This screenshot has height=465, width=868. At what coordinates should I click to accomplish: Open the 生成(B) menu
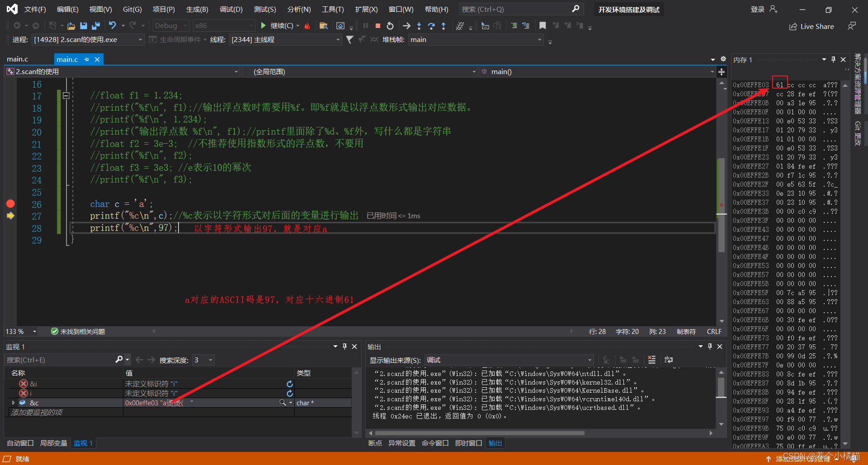pos(197,9)
